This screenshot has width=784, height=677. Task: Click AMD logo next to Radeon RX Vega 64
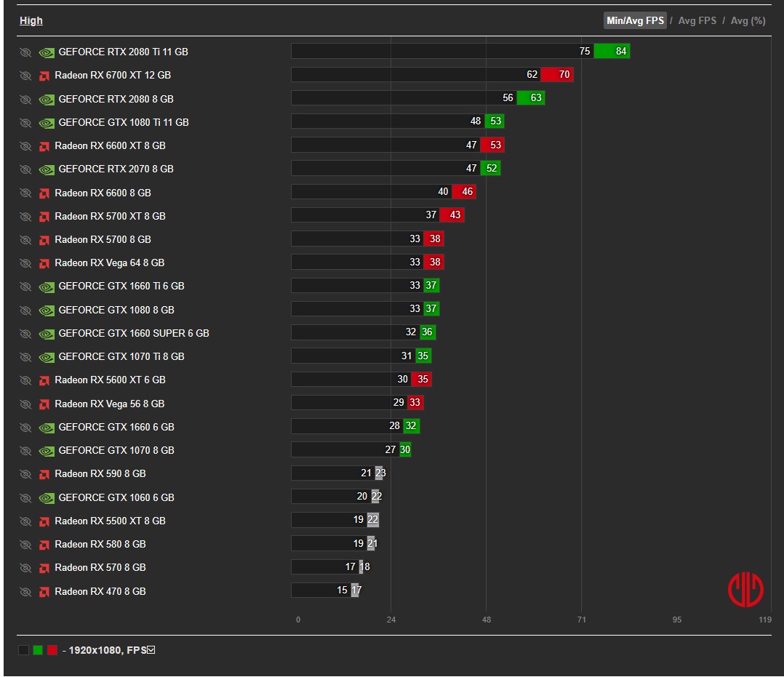[44, 263]
